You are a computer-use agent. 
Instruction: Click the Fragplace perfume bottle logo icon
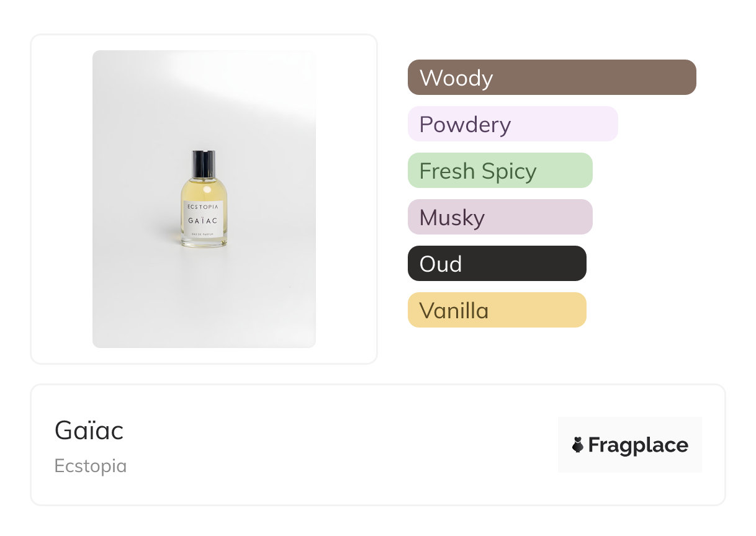tap(578, 445)
